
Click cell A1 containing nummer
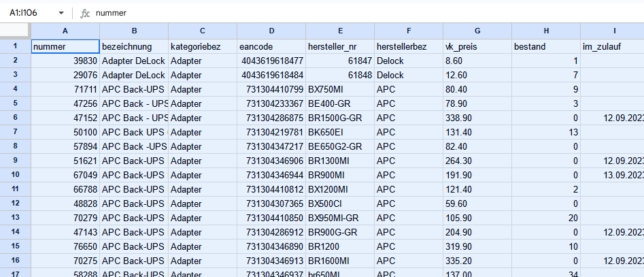tap(65, 46)
